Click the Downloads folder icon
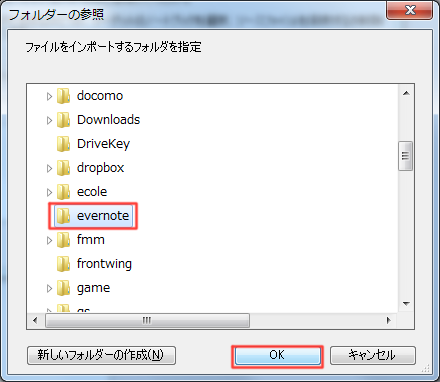 pos(63,120)
